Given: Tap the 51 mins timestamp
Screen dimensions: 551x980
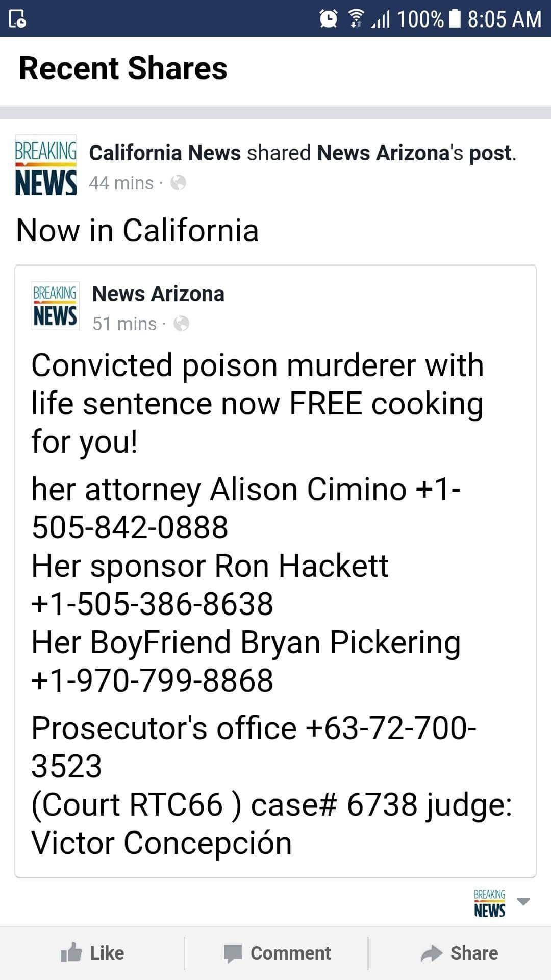Looking at the screenshot, I should pos(124,324).
